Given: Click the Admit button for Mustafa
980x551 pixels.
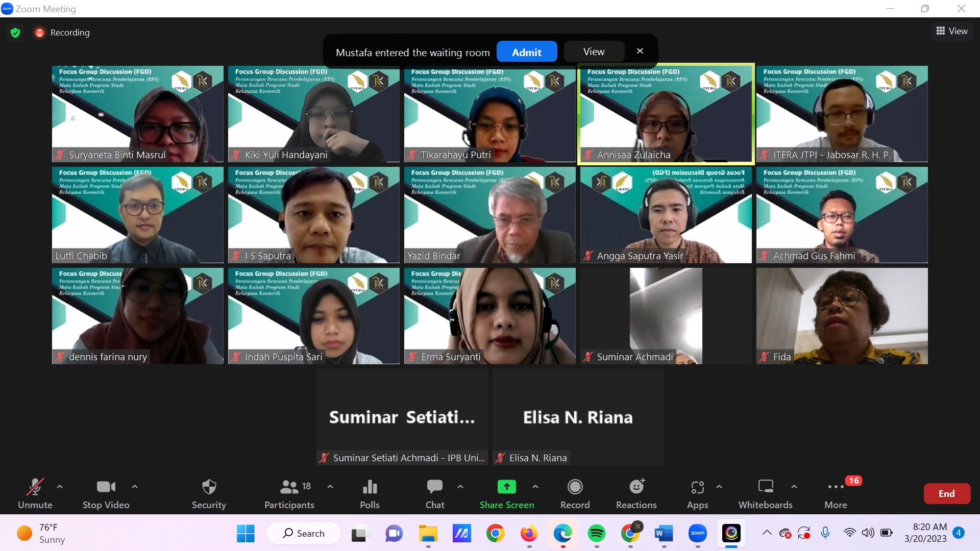Looking at the screenshot, I should click(527, 52).
